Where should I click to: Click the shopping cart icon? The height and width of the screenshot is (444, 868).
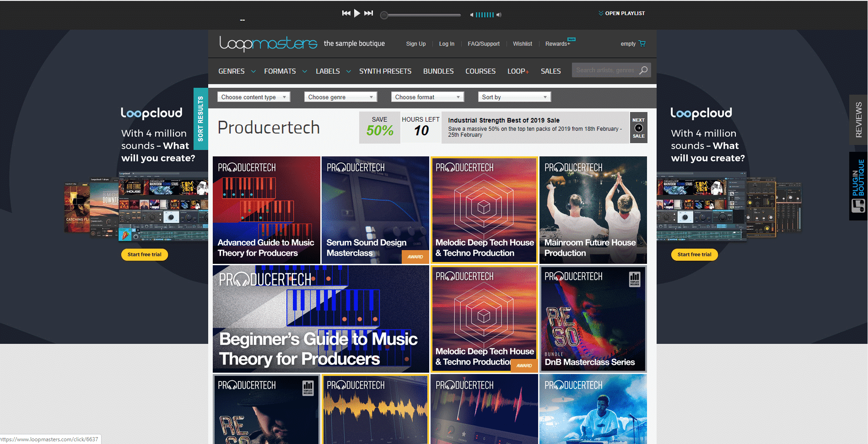[642, 43]
